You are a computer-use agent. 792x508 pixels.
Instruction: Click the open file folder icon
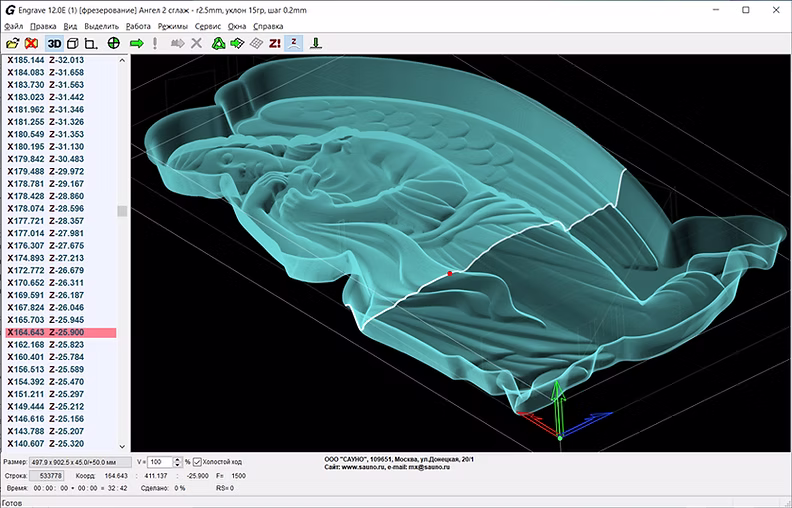point(12,44)
